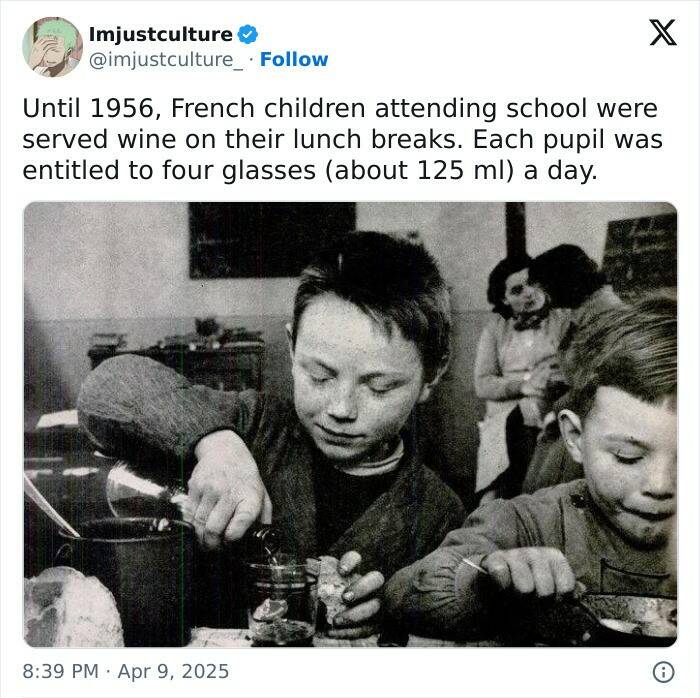Click the blue verified checkmark badge
Viewport: 700px width, 698px height.
click(x=248, y=34)
